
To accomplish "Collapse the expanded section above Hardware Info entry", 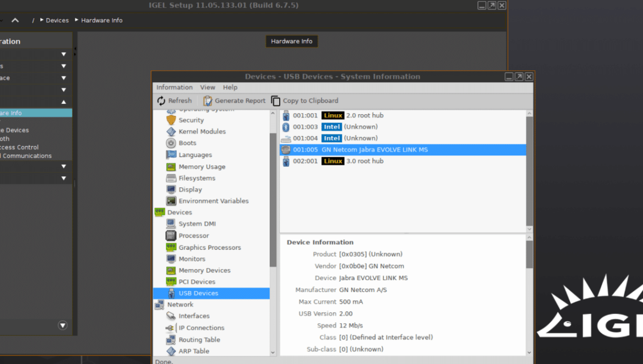I will pyautogui.click(x=64, y=102).
